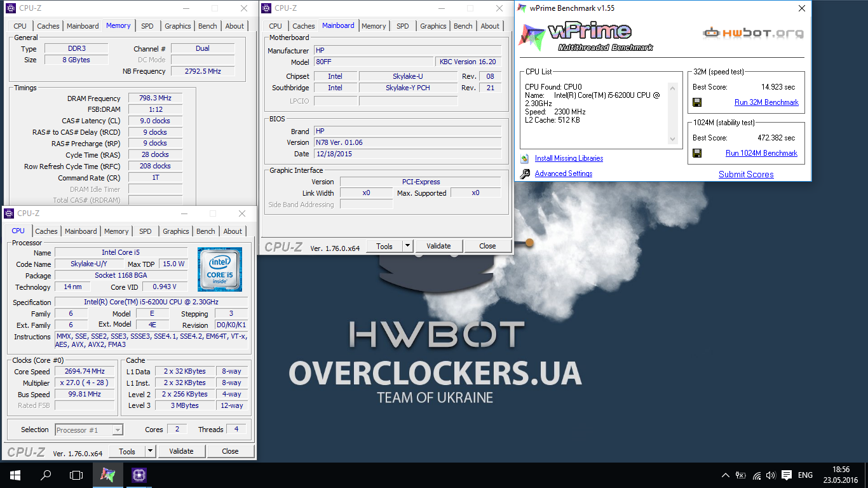Click DRAM Frequency value 798.3 MHz

[x=155, y=98]
